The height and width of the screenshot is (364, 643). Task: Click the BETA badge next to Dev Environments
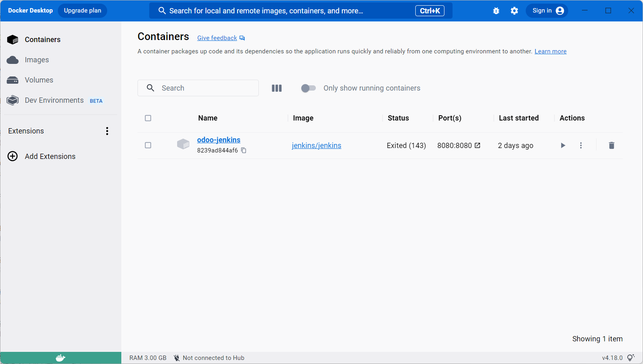(x=96, y=101)
